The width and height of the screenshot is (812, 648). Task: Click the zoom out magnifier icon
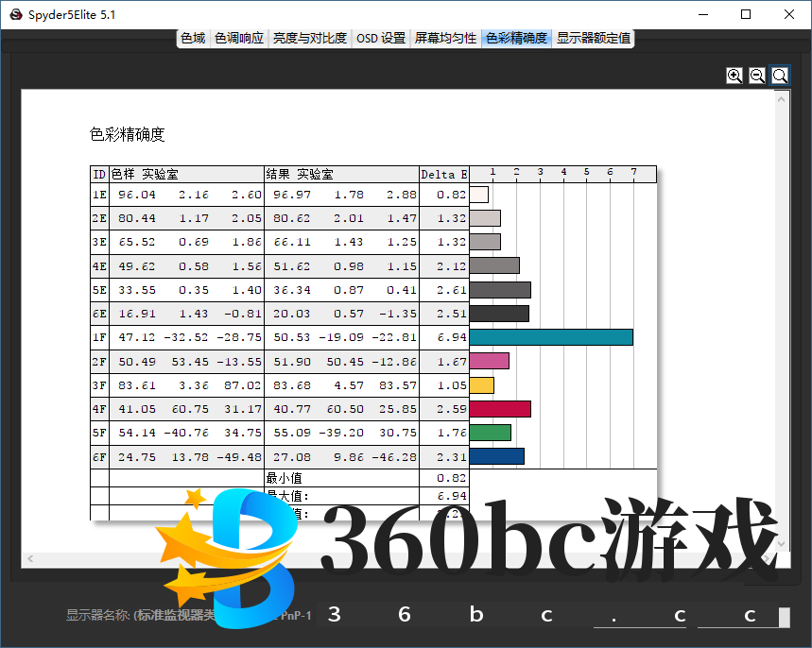pyautogui.click(x=757, y=76)
